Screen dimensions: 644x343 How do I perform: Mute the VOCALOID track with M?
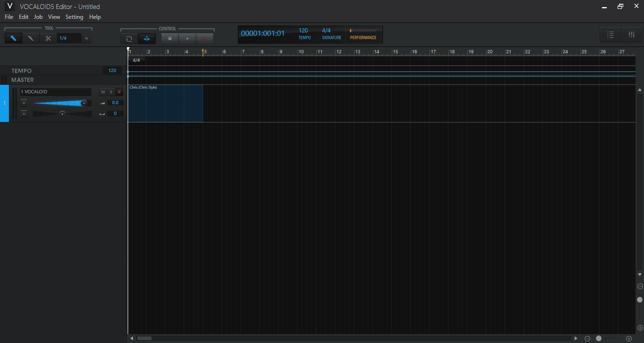point(103,92)
